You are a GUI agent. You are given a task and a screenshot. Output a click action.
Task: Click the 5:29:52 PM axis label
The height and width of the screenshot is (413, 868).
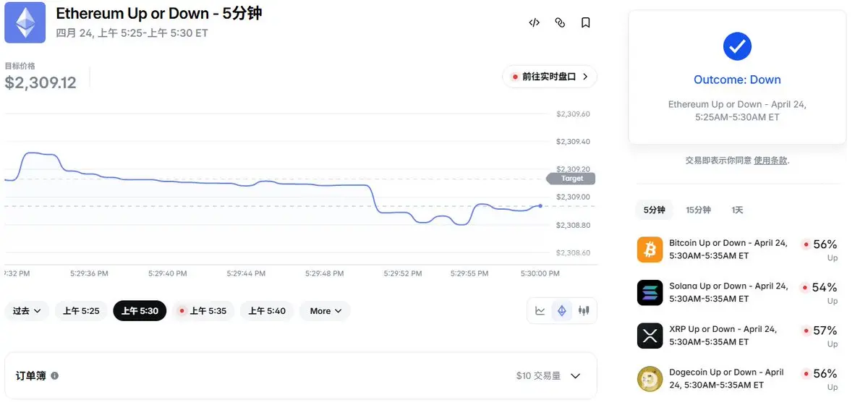click(402, 273)
